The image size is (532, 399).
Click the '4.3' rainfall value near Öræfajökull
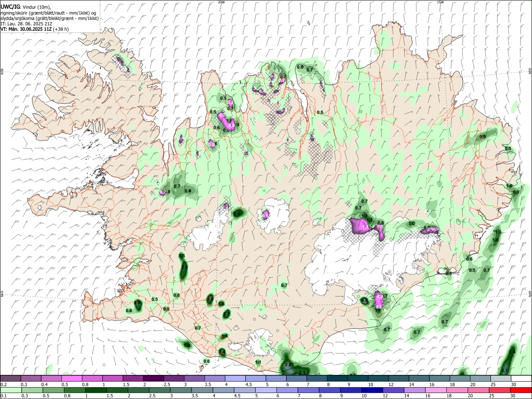(365, 300)
